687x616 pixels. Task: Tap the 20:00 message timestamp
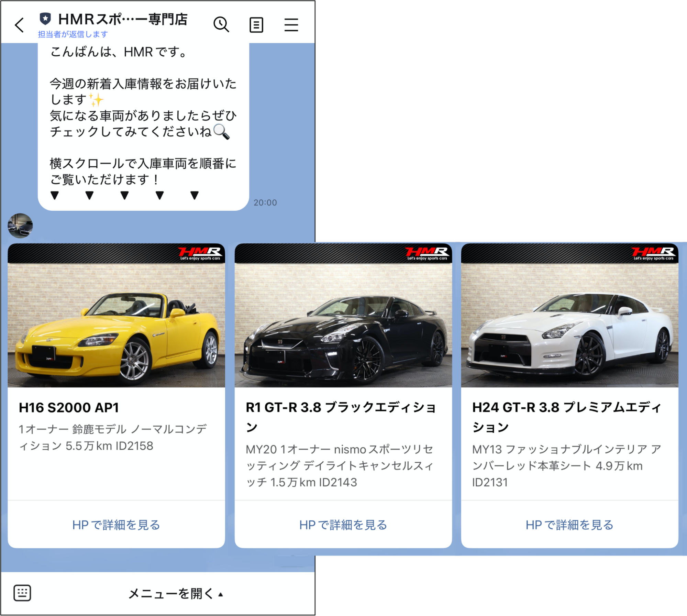pos(265,202)
